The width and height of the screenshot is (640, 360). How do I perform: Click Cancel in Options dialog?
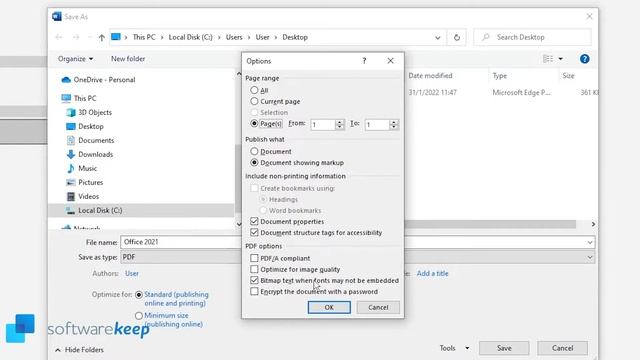(378, 307)
